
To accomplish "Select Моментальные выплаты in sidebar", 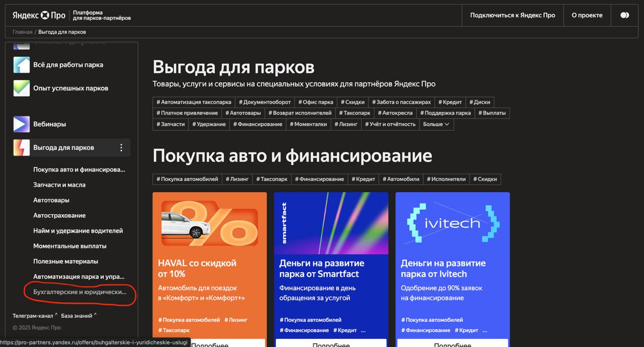I will (x=70, y=246).
